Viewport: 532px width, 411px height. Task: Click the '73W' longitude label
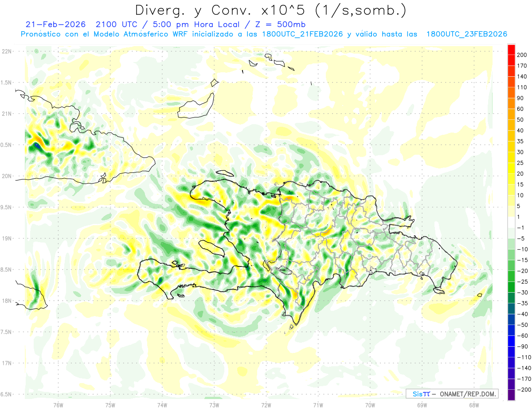pyautogui.click(x=214, y=404)
